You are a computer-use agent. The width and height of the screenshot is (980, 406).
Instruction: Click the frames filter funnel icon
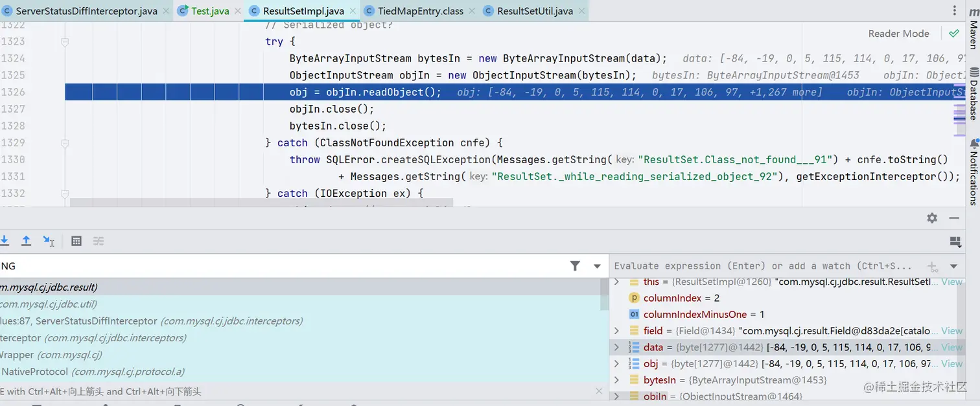pos(575,265)
